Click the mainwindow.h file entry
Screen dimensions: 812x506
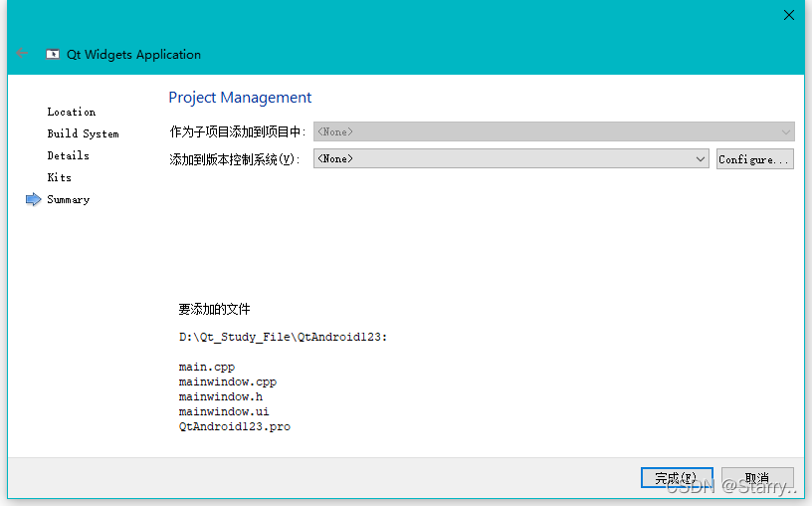click(x=221, y=396)
